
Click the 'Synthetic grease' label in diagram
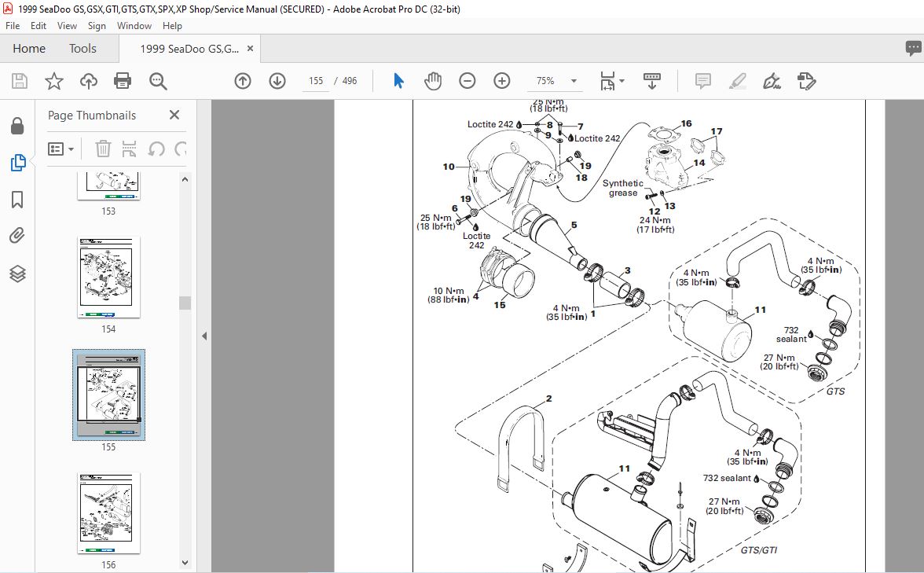(x=623, y=188)
